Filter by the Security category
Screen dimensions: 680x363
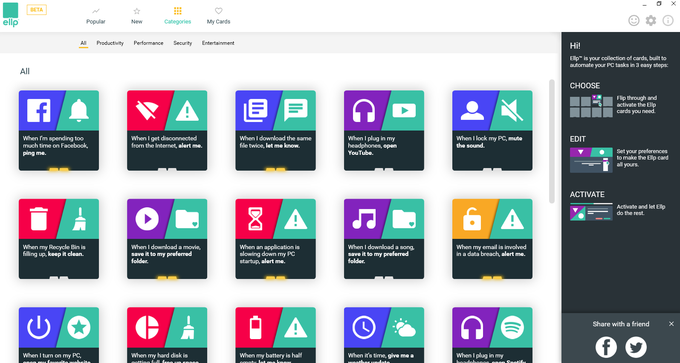[x=183, y=43]
